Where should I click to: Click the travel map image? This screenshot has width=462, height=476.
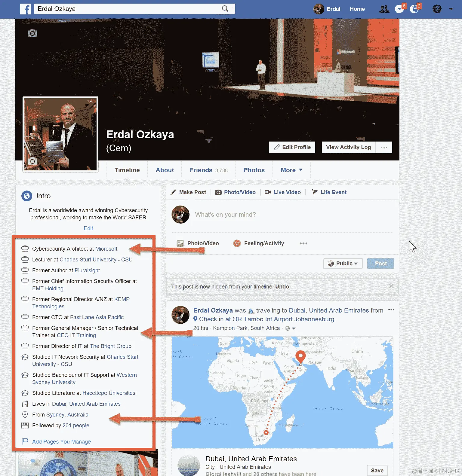pos(282,392)
